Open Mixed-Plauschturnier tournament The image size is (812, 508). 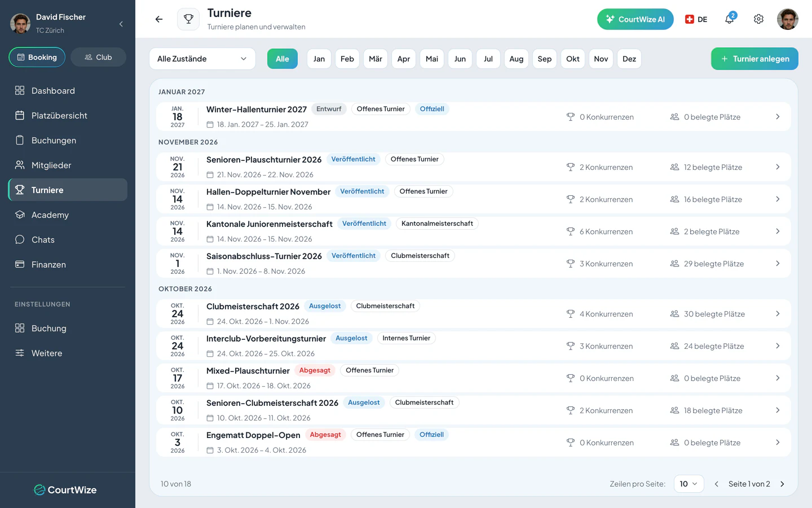pos(474,378)
